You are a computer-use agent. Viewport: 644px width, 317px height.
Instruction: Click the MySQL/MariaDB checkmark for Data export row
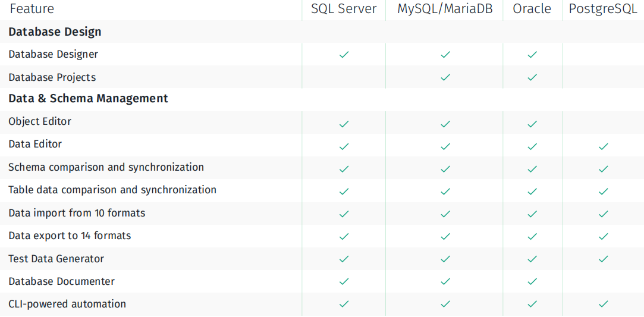(444, 236)
